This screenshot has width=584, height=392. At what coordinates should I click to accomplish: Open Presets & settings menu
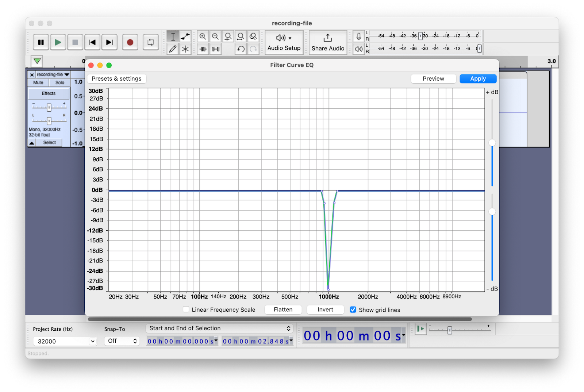pyautogui.click(x=116, y=79)
